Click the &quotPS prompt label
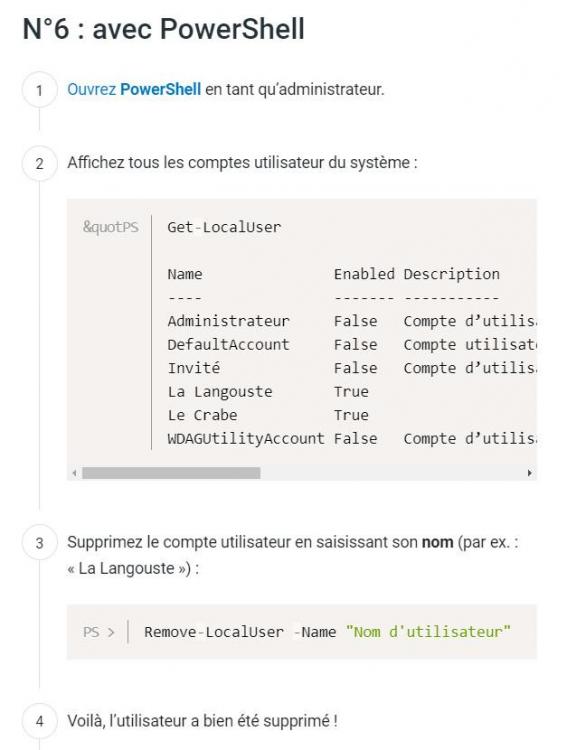Screen dimensions: 567x750 [111, 227]
